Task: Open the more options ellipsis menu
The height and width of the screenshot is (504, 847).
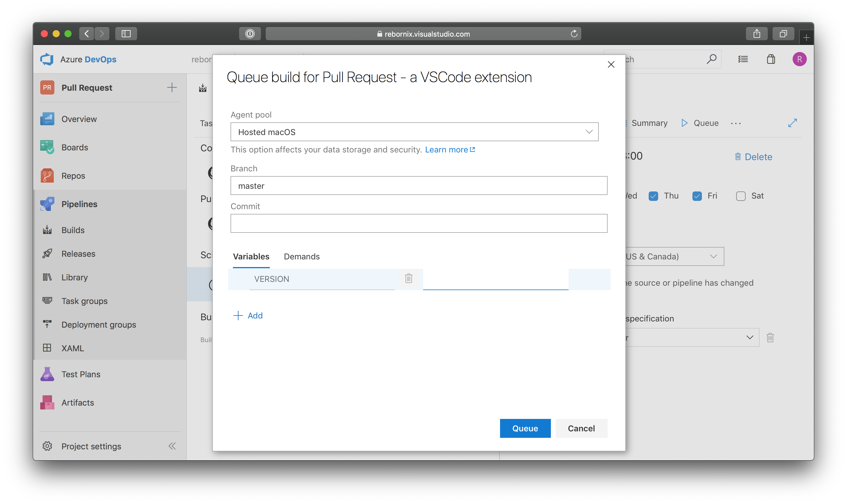Action: pos(736,123)
